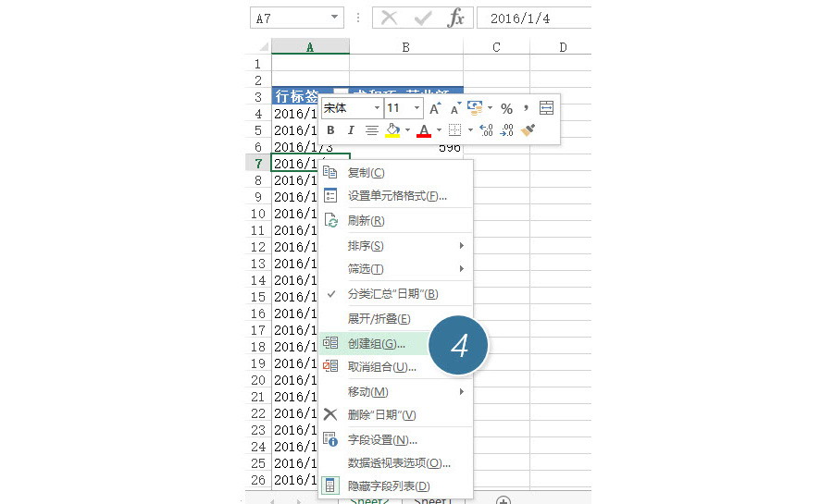Select column A header
The width and height of the screenshot is (833, 504).
point(310,46)
